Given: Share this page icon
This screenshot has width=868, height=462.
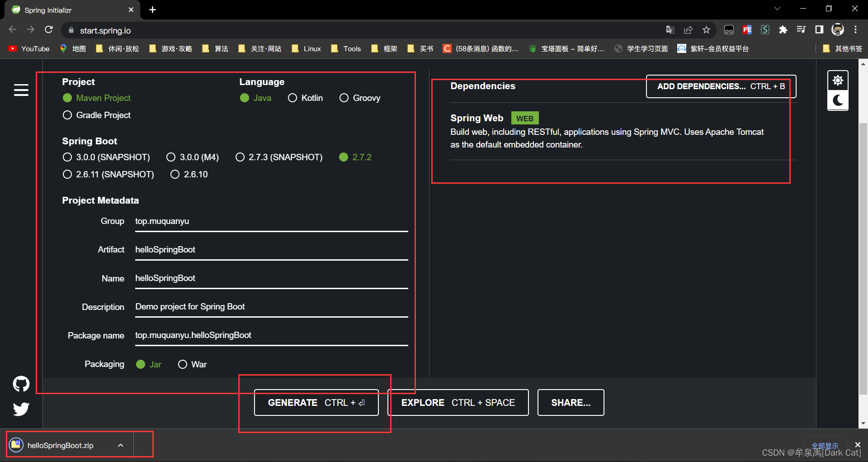Looking at the screenshot, I should pyautogui.click(x=688, y=30).
